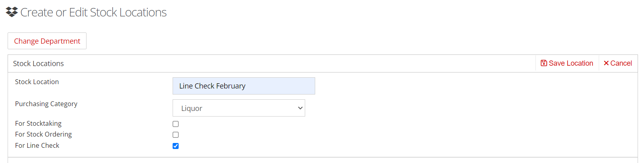Click the red X cancel icon
Viewport: 644px width, 163px height.
pos(606,63)
